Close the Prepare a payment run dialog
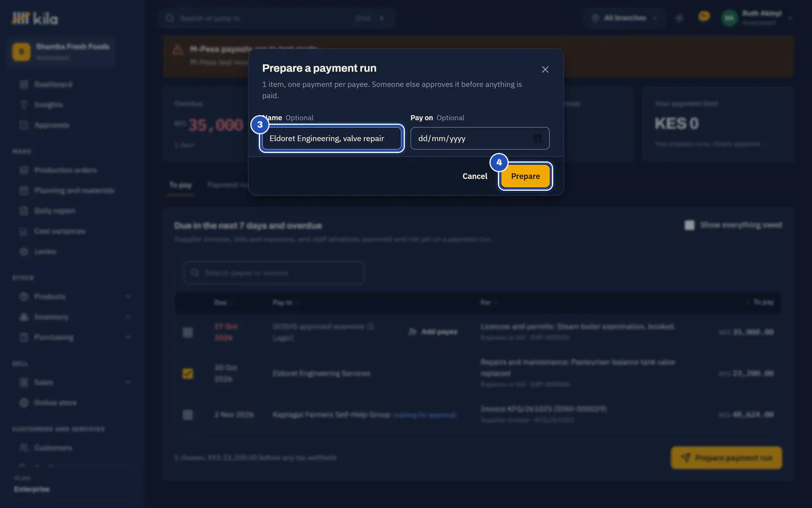 (x=545, y=69)
